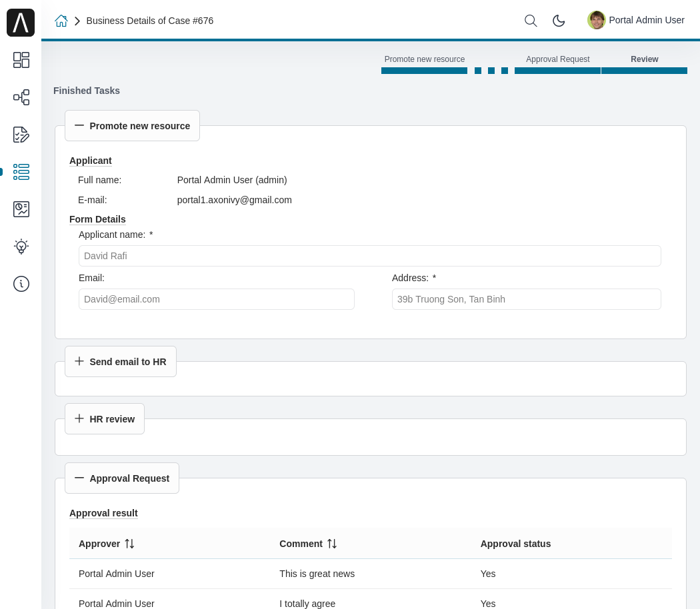This screenshot has height=609, width=700.
Task: Click Business Details of Case #676 breadcrumb
Action: click(150, 21)
